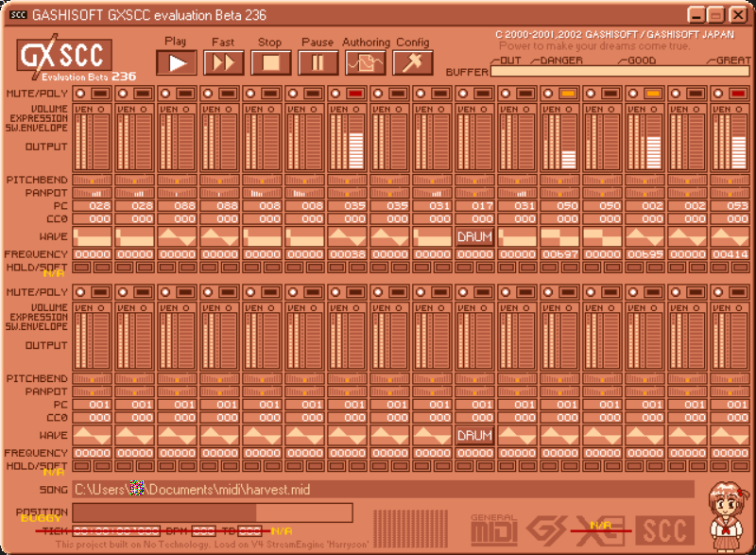
Task: Select wave shape of top channel 12
Action: coord(559,236)
